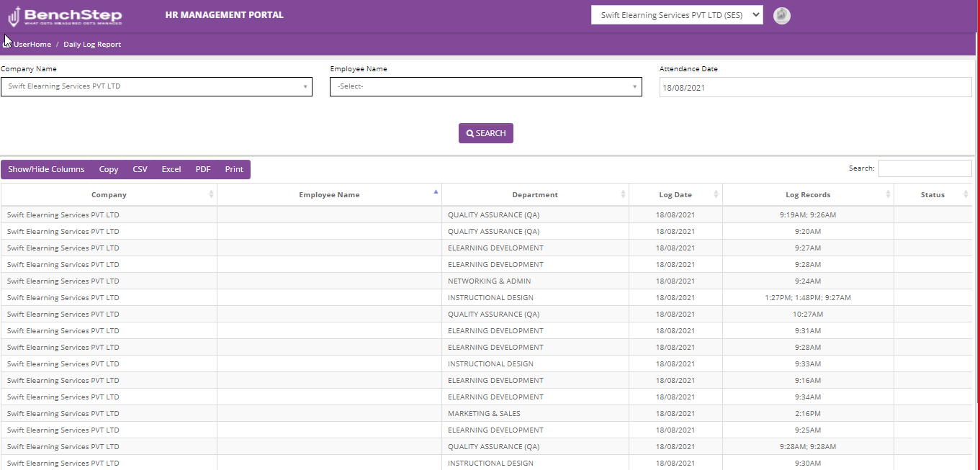
Task: Select log record 9:25AM cell
Action: pyautogui.click(x=808, y=430)
